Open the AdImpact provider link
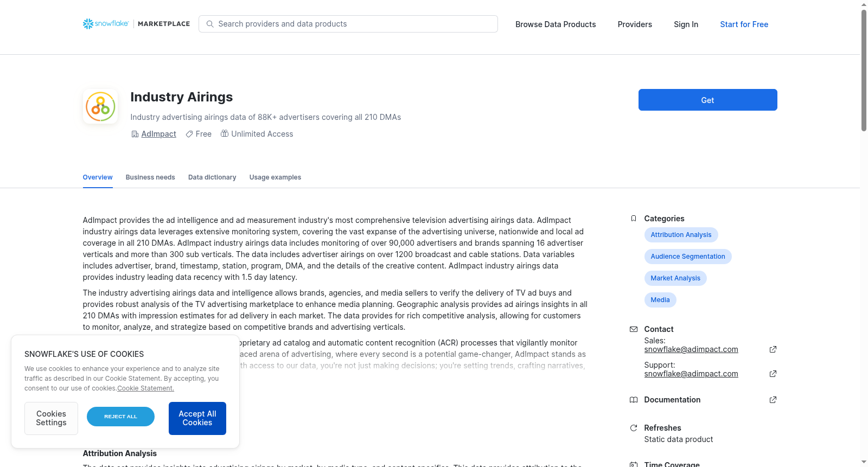Image resolution: width=868 pixels, height=467 pixels. pos(159,134)
